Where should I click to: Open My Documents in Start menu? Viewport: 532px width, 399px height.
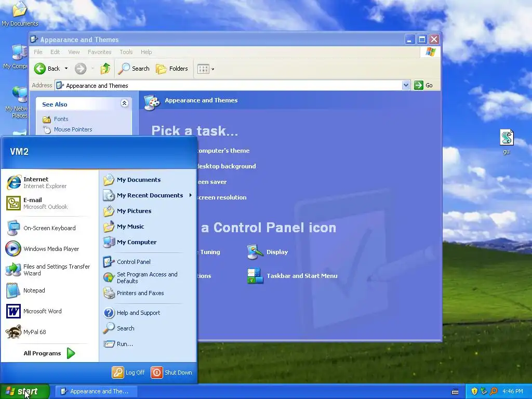(x=132, y=180)
